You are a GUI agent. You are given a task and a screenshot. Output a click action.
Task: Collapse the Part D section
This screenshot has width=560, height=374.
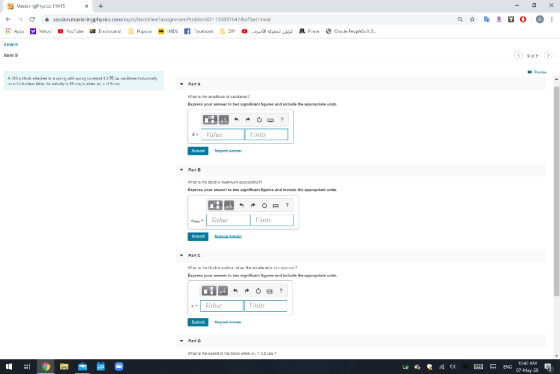tap(181, 341)
